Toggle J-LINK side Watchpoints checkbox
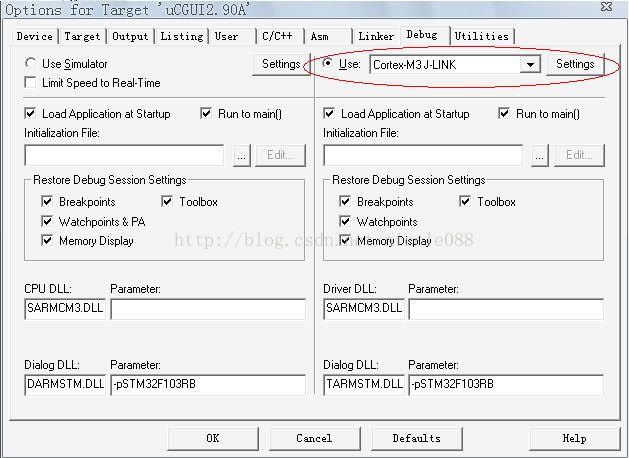The height and width of the screenshot is (458, 629). point(345,221)
